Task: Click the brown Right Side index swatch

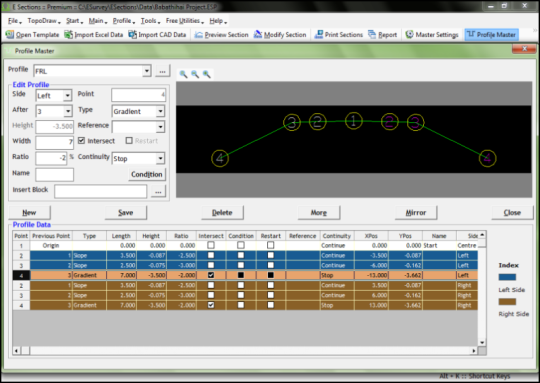Action: click(x=507, y=302)
